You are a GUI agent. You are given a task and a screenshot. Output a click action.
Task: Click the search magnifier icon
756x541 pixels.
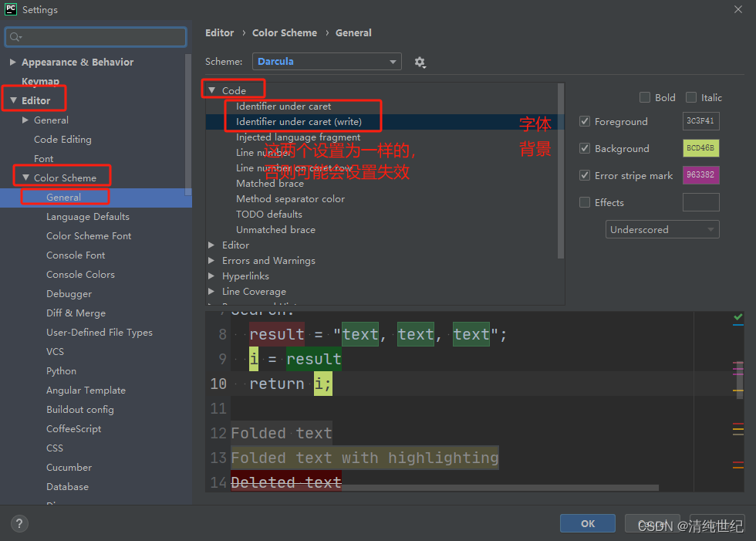click(x=15, y=37)
